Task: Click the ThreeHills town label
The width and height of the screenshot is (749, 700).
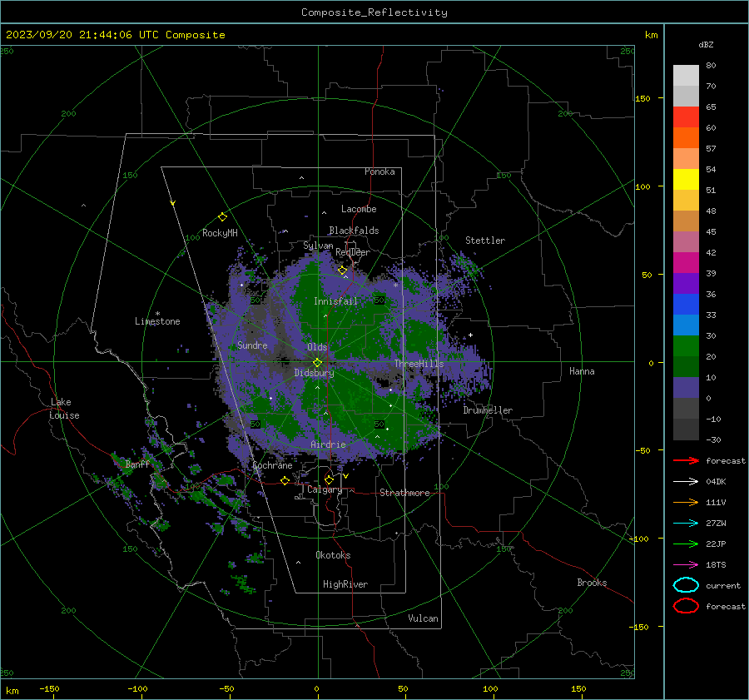Action: (419, 364)
